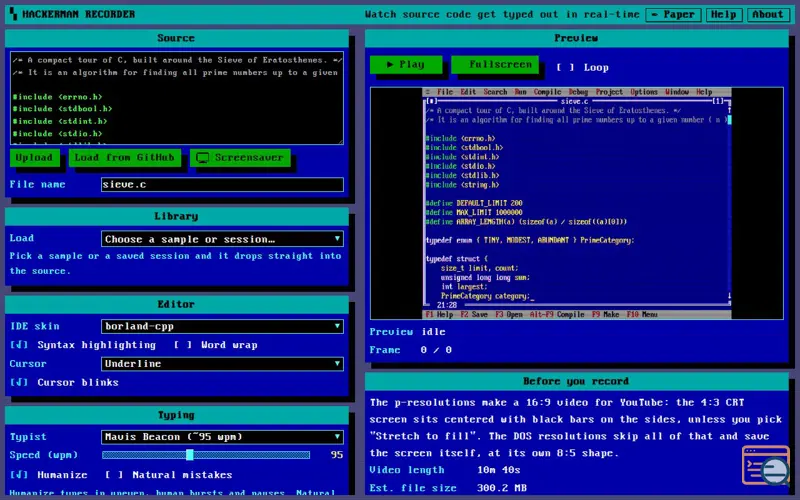The height and width of the screenshot is (500, 800).
Task: Click the Compile menu in the preview IDE
Action: (x=547, y=92)
